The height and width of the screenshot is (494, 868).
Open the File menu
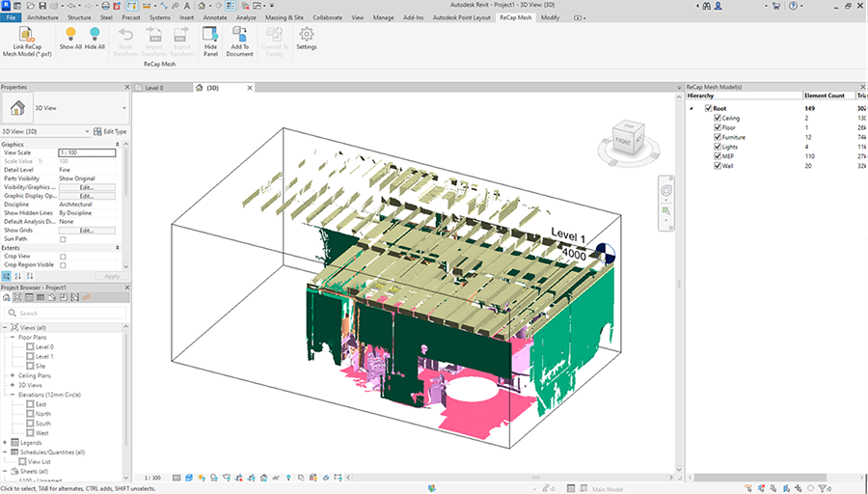point(11,17)
